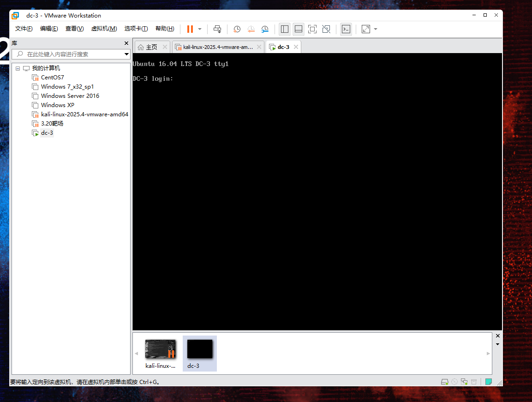532x402 pixels.
Task: Toggle Unity mode icon
Action: click(x=326, y=29)
